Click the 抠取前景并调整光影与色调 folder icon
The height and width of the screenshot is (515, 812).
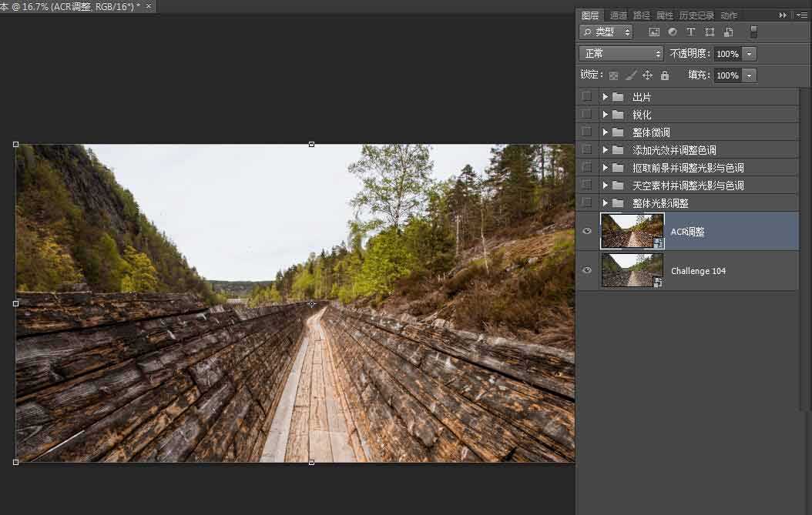618,167
